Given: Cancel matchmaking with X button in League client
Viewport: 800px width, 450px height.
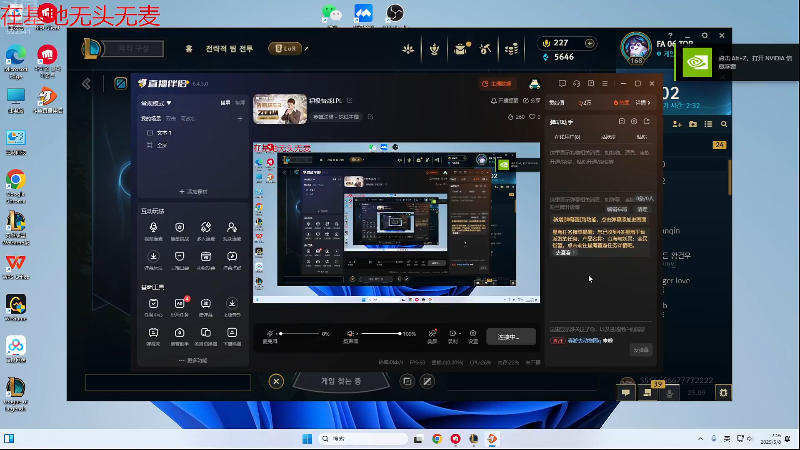Looking at the screenshot, I should coord(276,381).
